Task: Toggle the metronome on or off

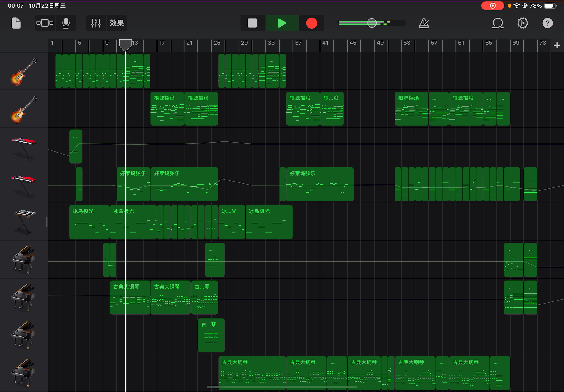Action: 424,23
